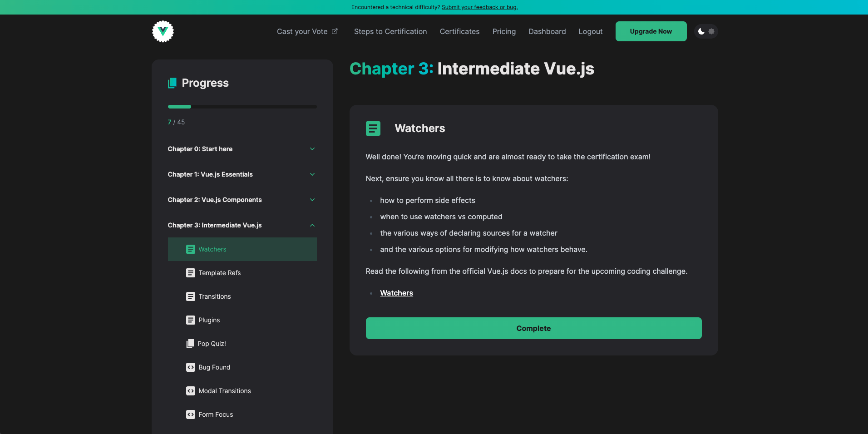The image size is (868, 434).
Task: Open the Dashboard nav item
Action: [x=547, y=31]
